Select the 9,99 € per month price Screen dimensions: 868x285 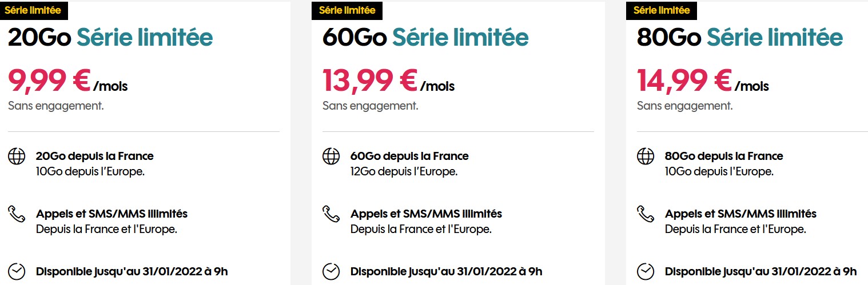point(67,81)
